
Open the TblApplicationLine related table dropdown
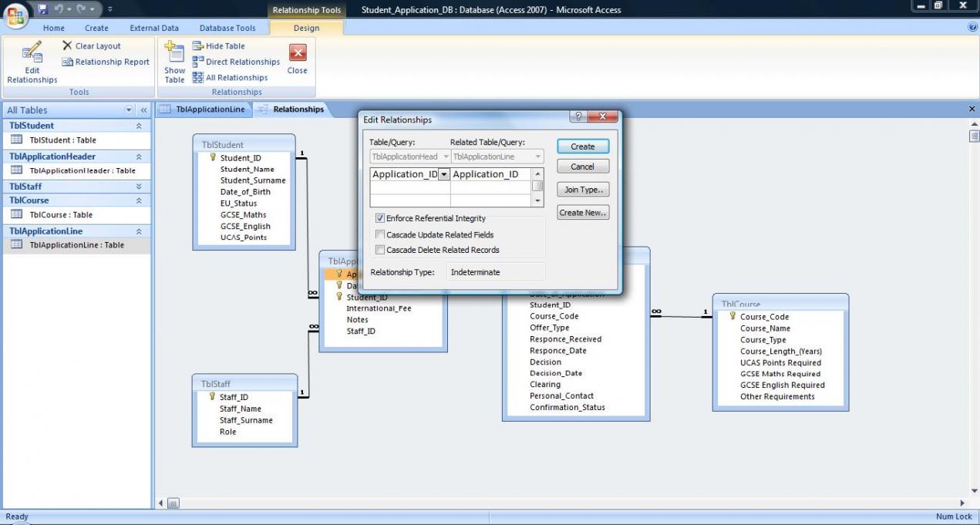click(537, 156)
